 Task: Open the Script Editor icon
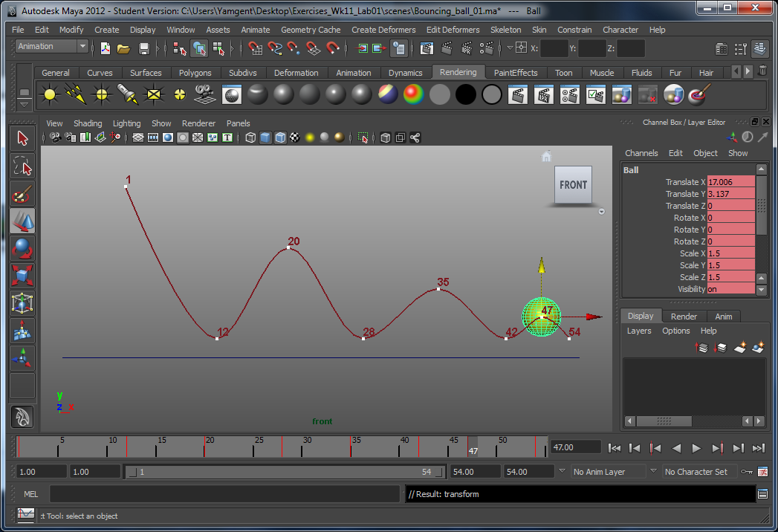pyautogui.click(x=762, y=494)
